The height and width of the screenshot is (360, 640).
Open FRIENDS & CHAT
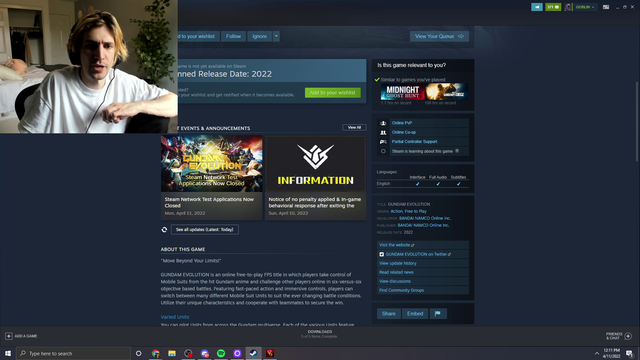click(618, 336)
